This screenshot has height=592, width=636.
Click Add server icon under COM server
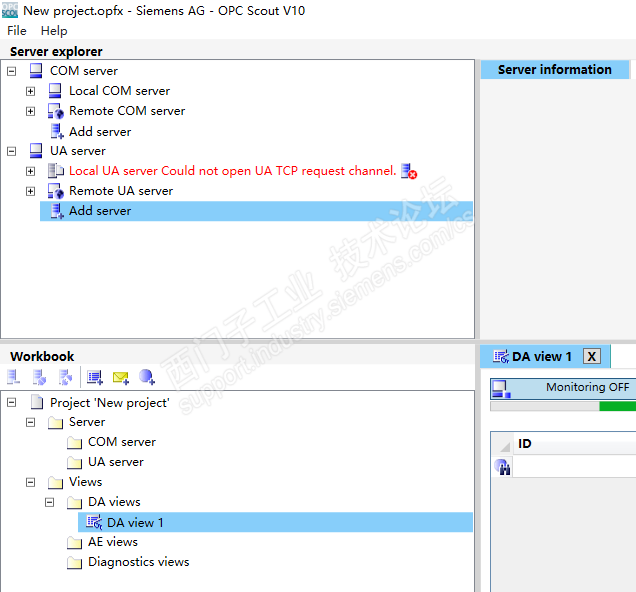(x=57, y=131)
